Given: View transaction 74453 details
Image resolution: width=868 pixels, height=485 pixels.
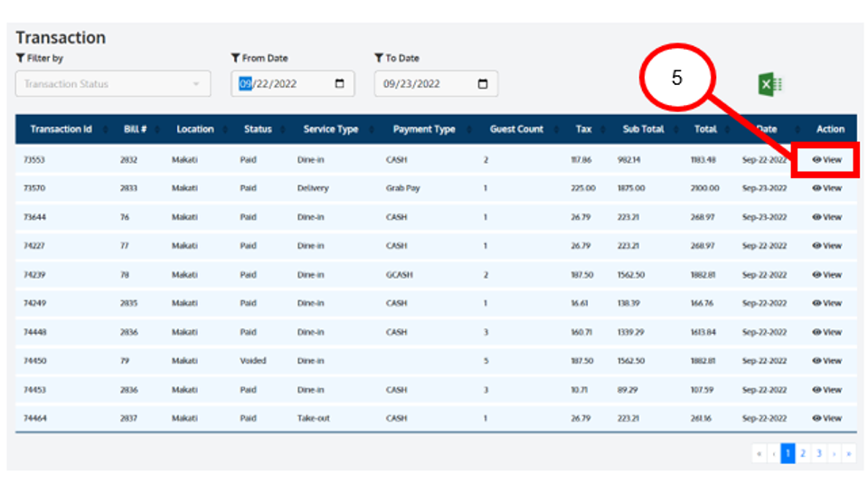Looking at the screenshot, I should click(x=827, y=390).
